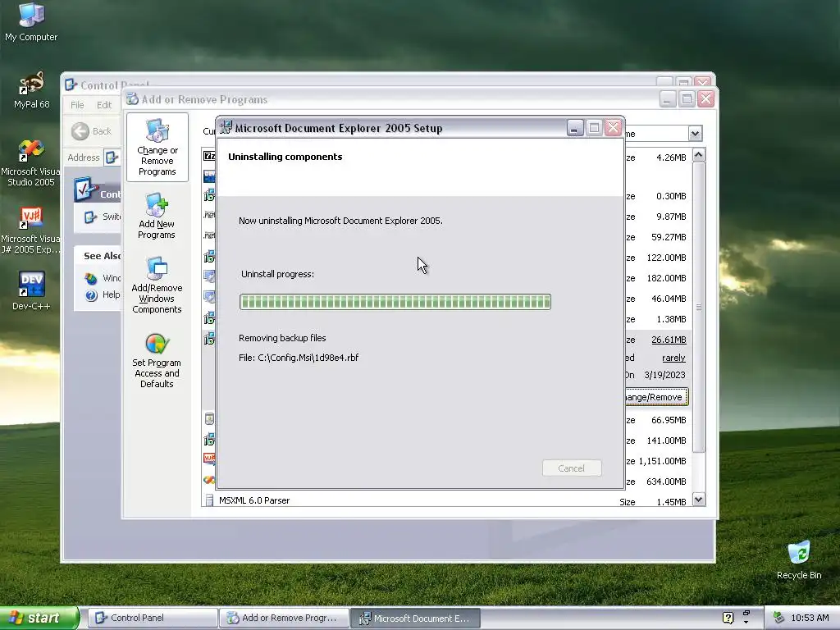Viewport: 840px width, 630px height.
Task: Click the Help question mark icon in See Also
Action: click(x=91, y=294)
